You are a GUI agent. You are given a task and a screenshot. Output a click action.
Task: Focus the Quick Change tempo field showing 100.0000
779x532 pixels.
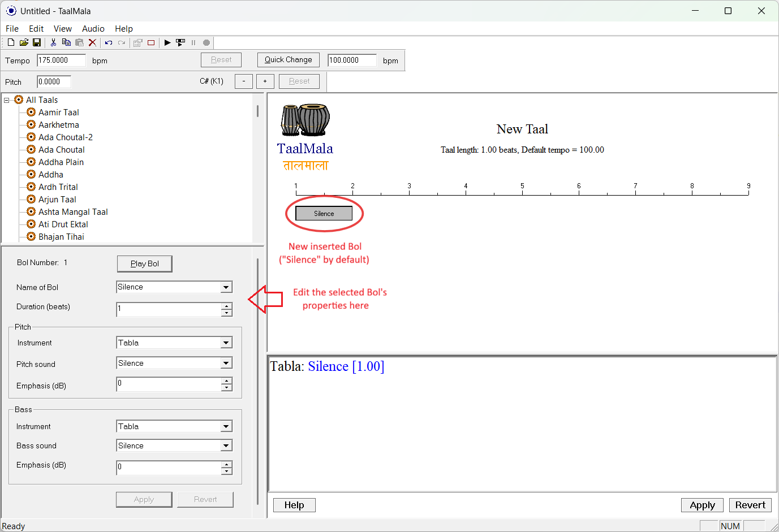(352, 60)
